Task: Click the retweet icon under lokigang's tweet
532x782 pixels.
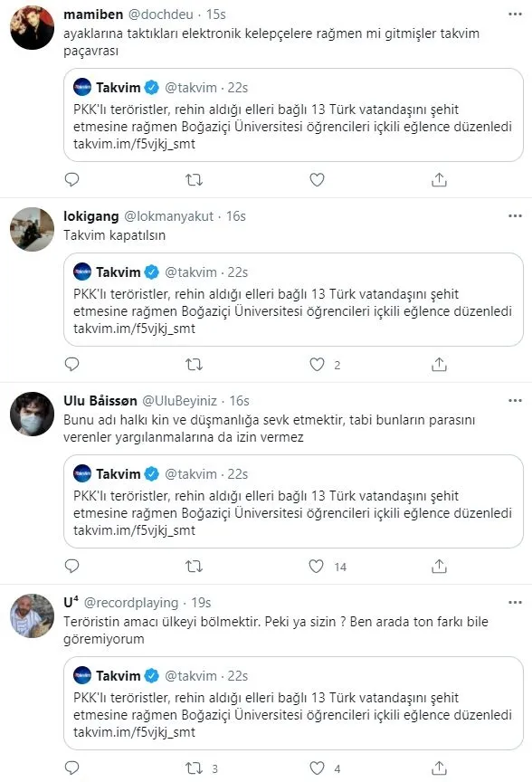Action: 193,366
